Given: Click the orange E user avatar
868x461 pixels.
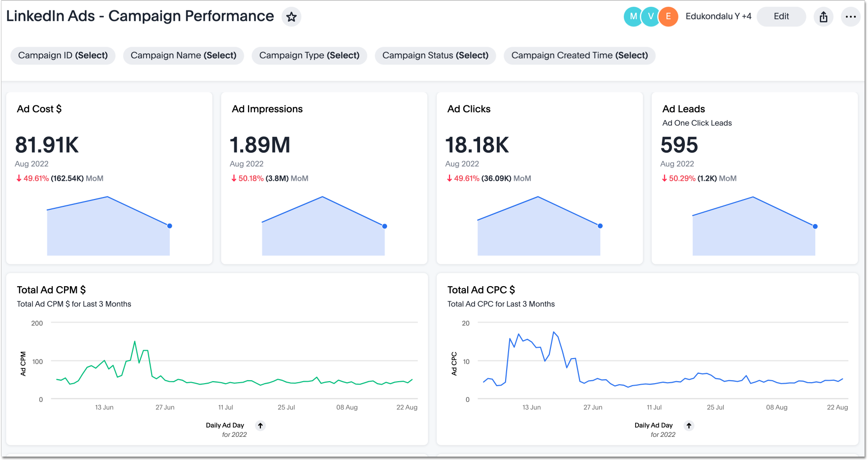Looking at the screenshot, I should click(668, 17).
